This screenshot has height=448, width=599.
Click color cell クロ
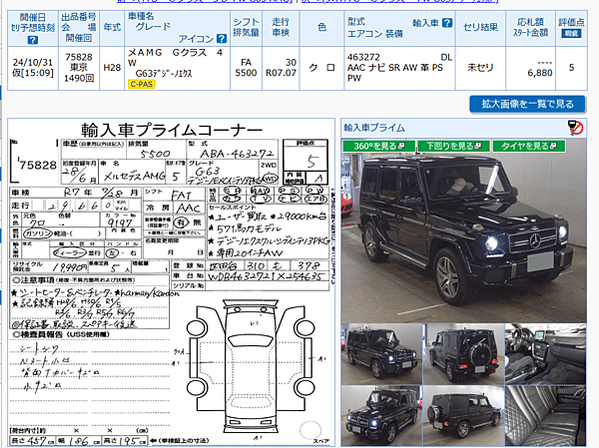click(322, 68)
